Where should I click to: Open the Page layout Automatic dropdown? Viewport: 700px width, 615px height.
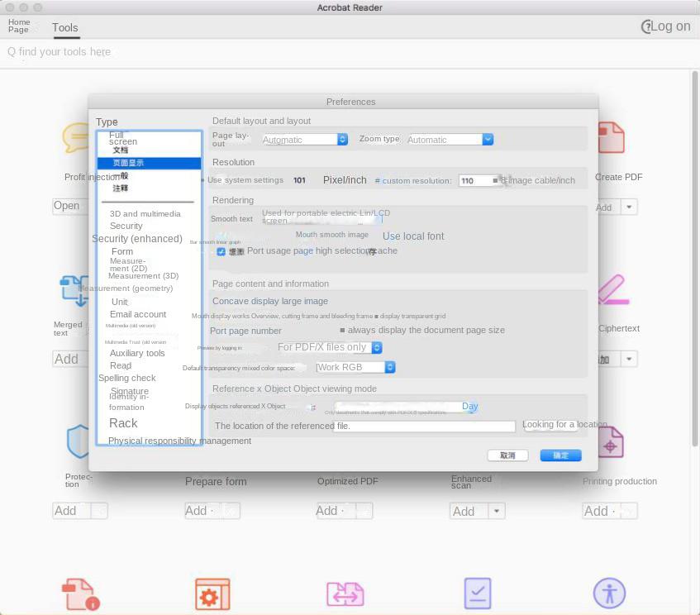[304, 140]
